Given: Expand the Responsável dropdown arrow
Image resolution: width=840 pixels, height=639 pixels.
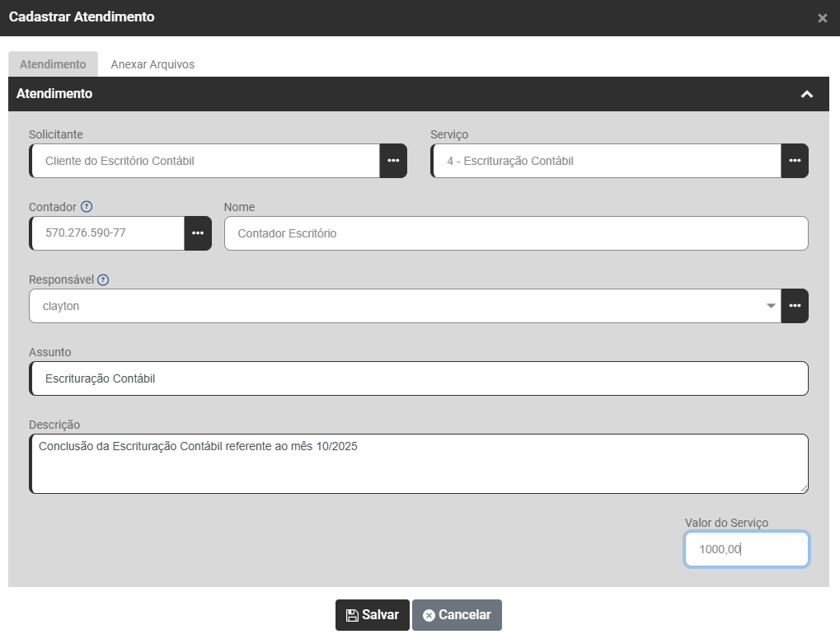Looking at the screenshot, I should point(771,306).
